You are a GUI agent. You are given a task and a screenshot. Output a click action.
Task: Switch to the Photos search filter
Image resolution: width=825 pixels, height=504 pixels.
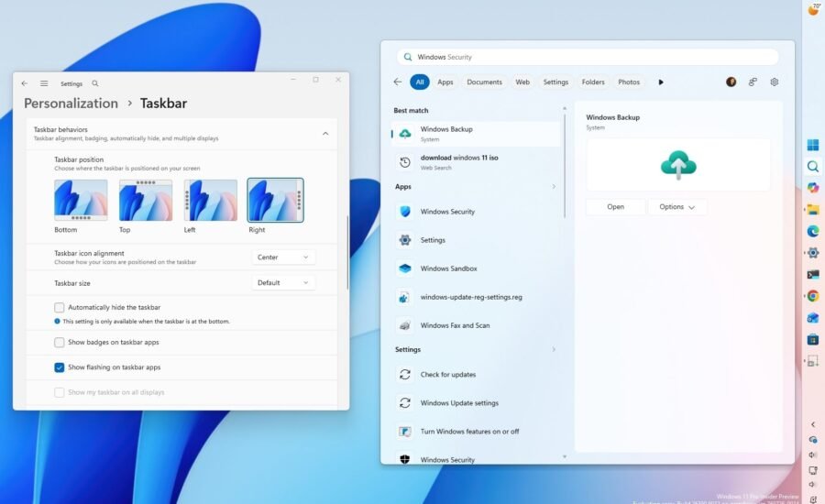(x=629, y=82)
